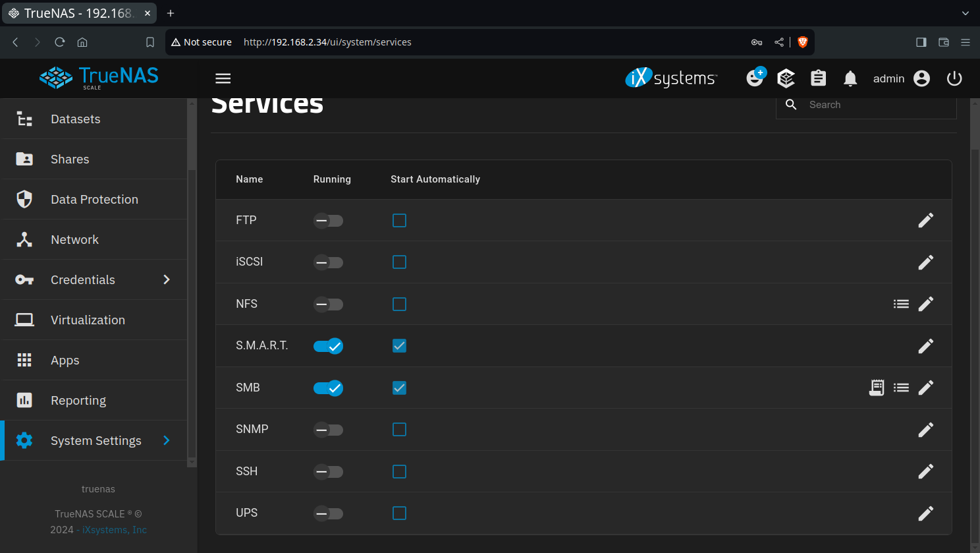Image resolution: width=980 pixels, height=553 pixels.
Task: Edit the UPS service settings
Action: (x=925, y=513)
